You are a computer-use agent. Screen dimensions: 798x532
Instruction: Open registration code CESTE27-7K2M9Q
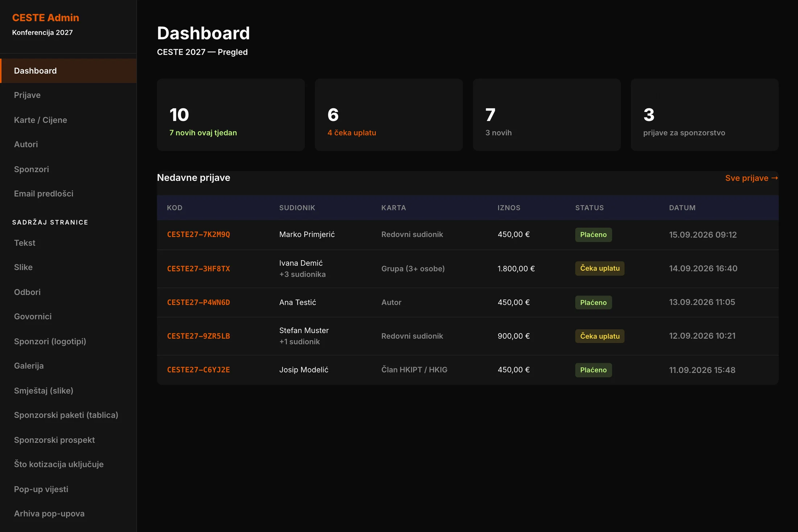click(198, 234)
